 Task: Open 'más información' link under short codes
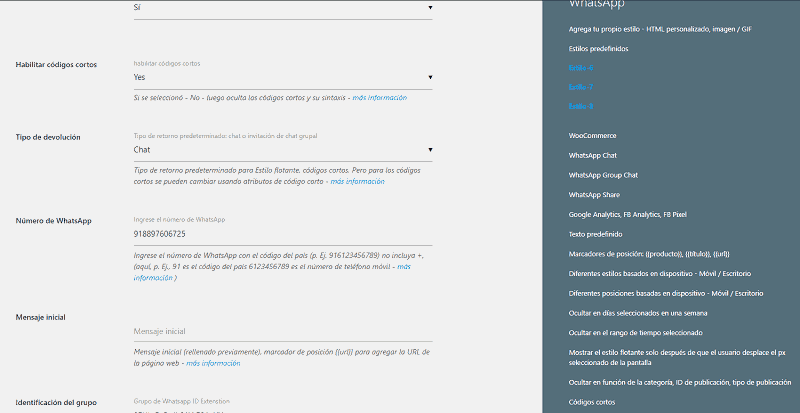coord(380,98)
